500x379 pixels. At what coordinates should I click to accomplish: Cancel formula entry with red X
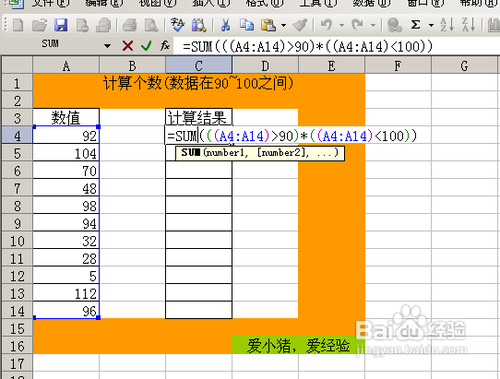pos(128,46)
